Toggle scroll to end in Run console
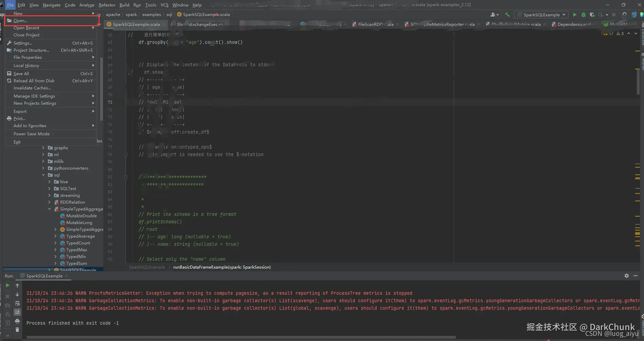Viewport: 644px width, 341px height. click(x=17, y=312)
